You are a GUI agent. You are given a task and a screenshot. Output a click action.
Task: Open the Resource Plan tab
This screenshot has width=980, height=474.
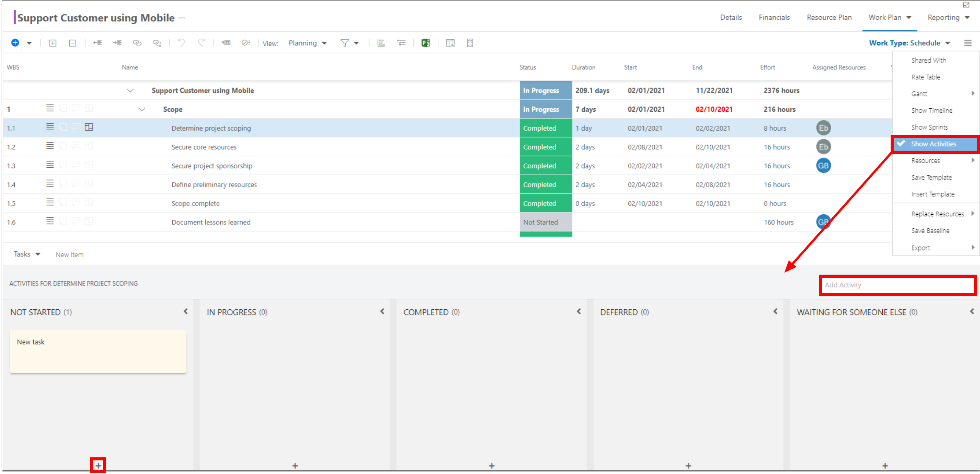tap(829, 17)
